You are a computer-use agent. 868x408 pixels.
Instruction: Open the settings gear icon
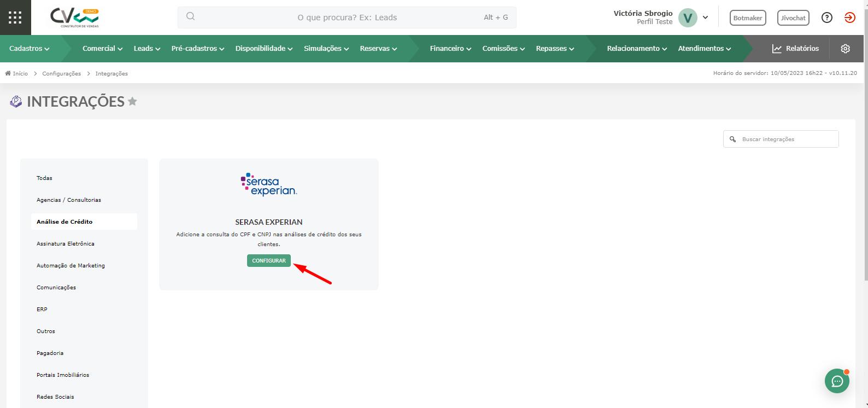pos(845,49)
